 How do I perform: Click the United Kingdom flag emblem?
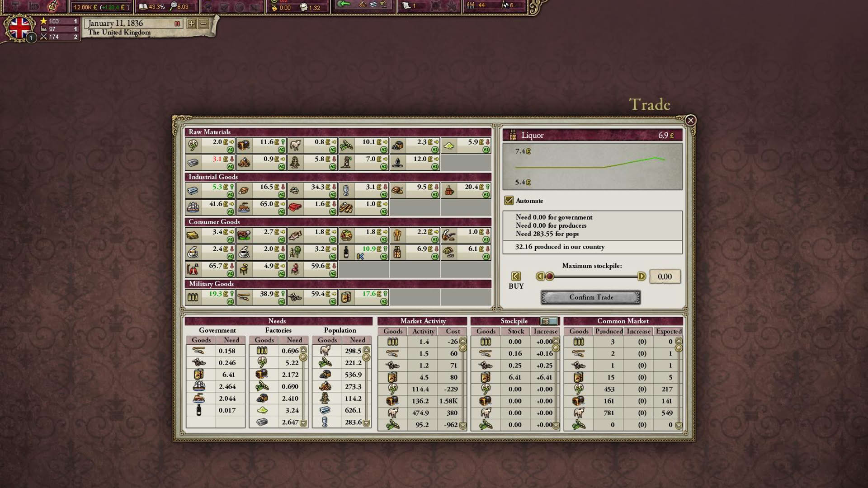19,28
